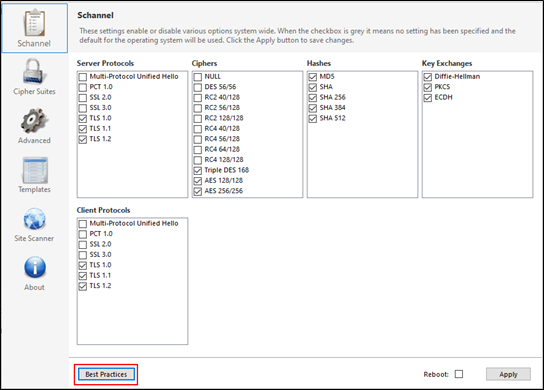The width and height of the screenshot is (544, 390).
Task: Toggle Client Protocols Multi-Protocol Unified Hello
Action: [83, 223]
